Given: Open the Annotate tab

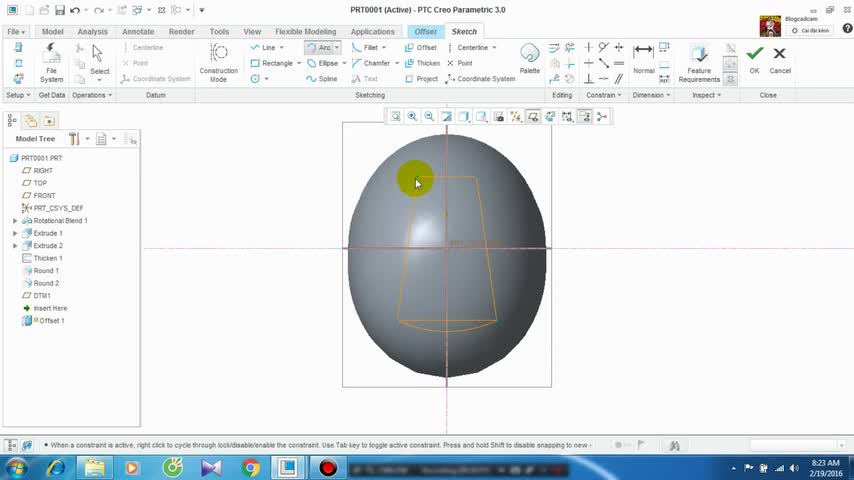Looking at the screenshot, I should click(x=138, y=32).
